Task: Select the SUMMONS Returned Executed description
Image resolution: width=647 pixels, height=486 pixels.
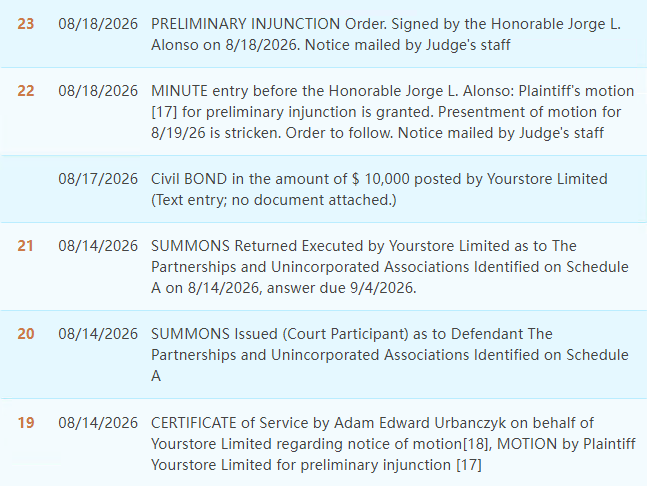Action: coord(390,267)
